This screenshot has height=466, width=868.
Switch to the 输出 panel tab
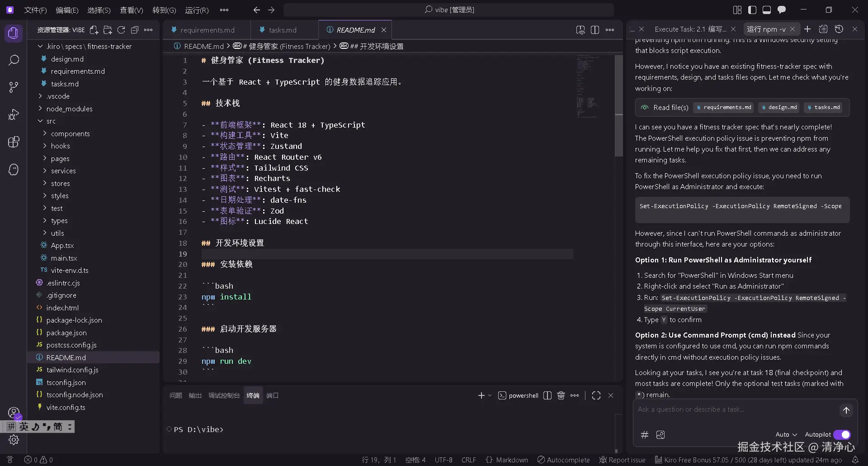click(195, 395)
